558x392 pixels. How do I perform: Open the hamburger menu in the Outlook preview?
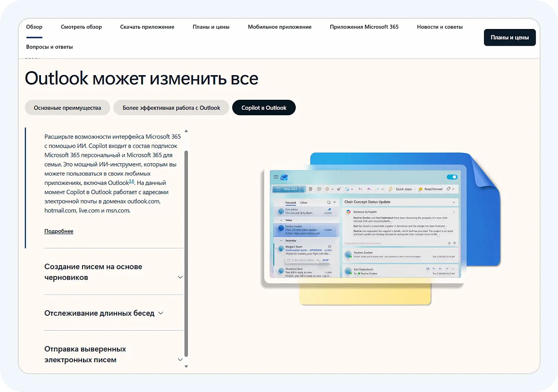[x=275, y=177]
